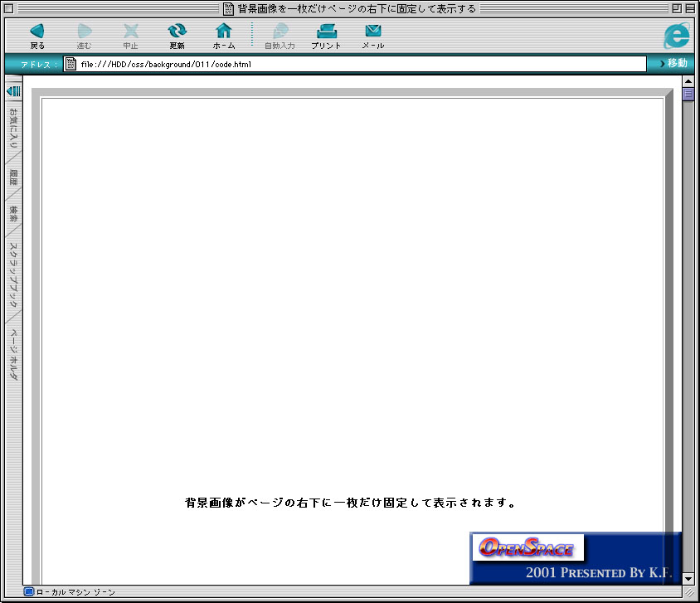The width and height of the screenshot is (700, 603).
Task: Click the Internet Explorer logo icon
Action: pos(676,36)
